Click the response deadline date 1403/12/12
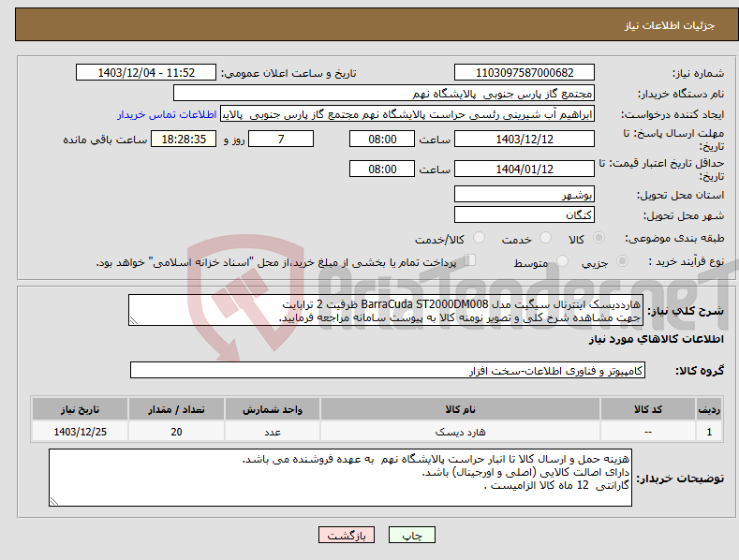 [525, 139]
